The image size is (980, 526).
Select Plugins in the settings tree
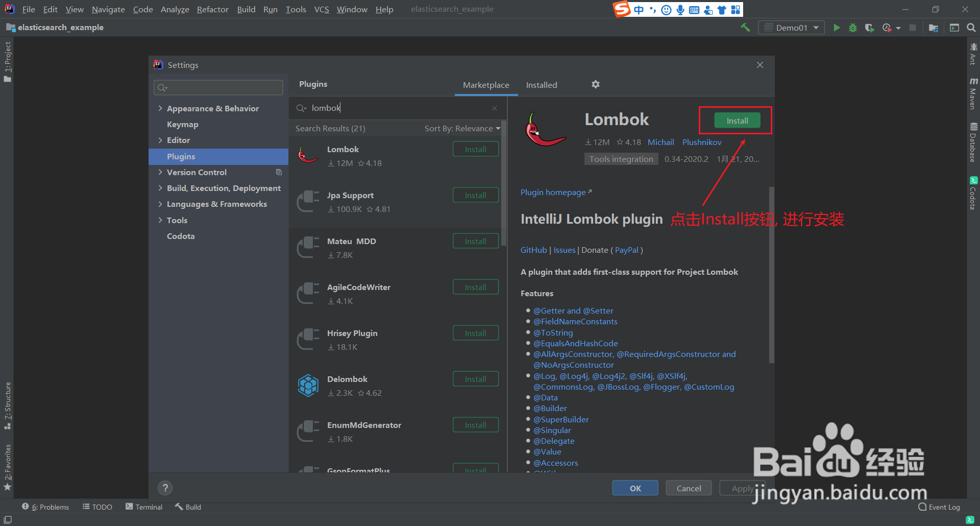click(x=218, y=156)
